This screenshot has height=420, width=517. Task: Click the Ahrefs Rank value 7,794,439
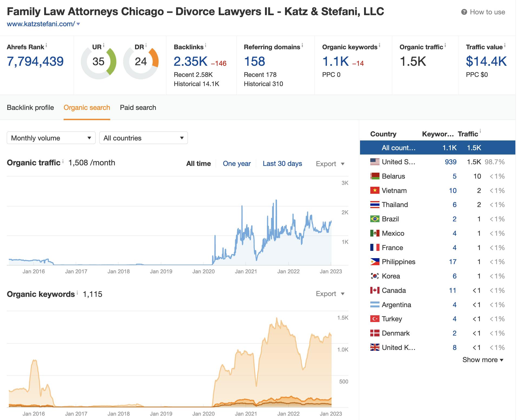click(35, 61)
